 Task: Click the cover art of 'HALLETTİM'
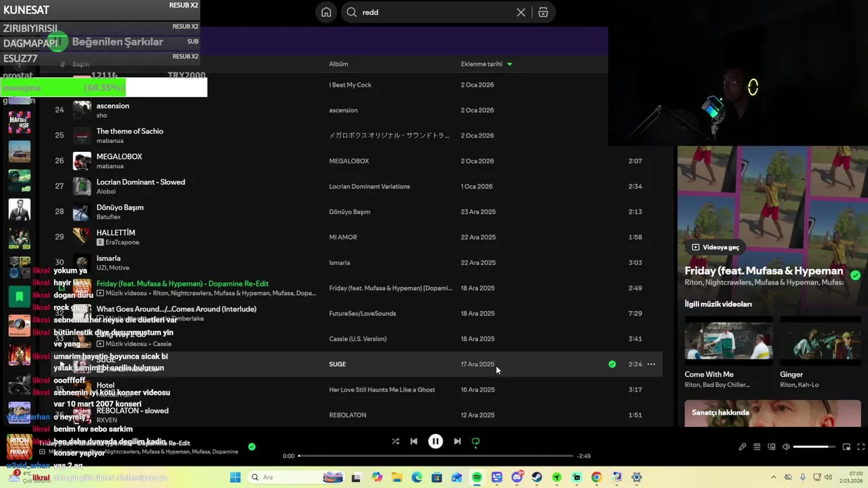82,237
